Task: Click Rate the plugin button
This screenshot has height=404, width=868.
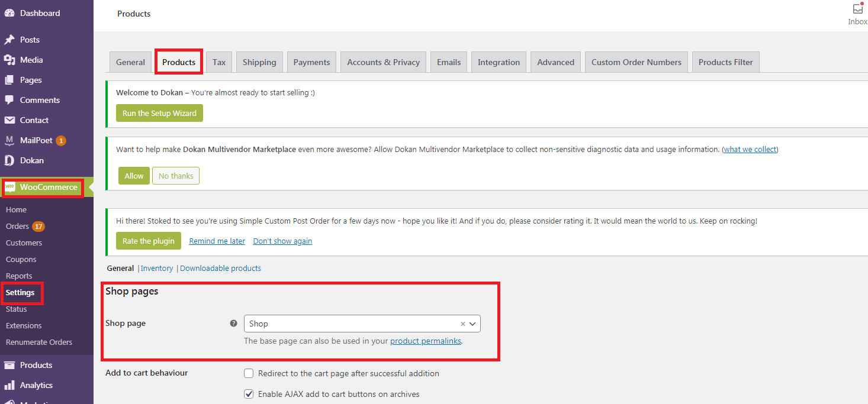Action: tap(149, 241)
